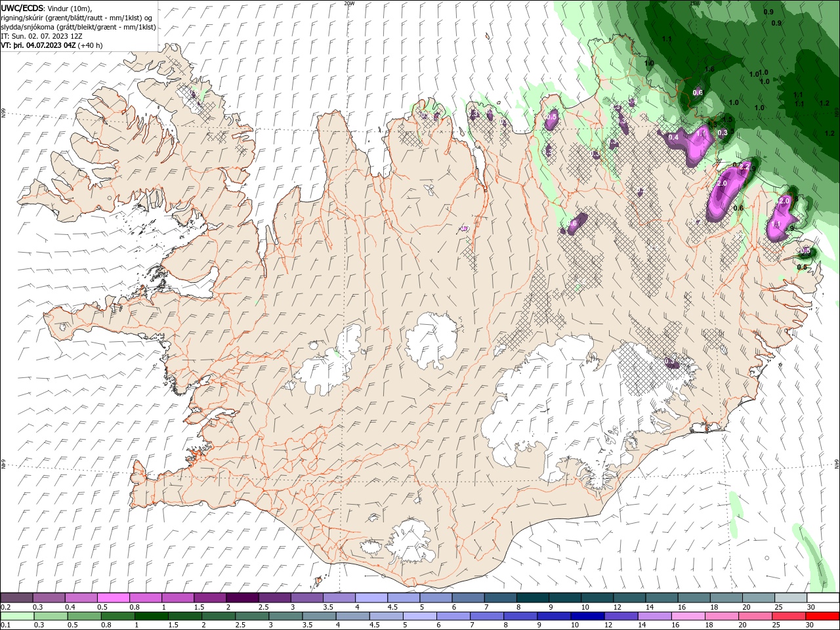This screenshot has width=840, height=630.
Task: Select the 'VT: þri. 04.07.2023 04Z' valid time
Action: [38, 45]
